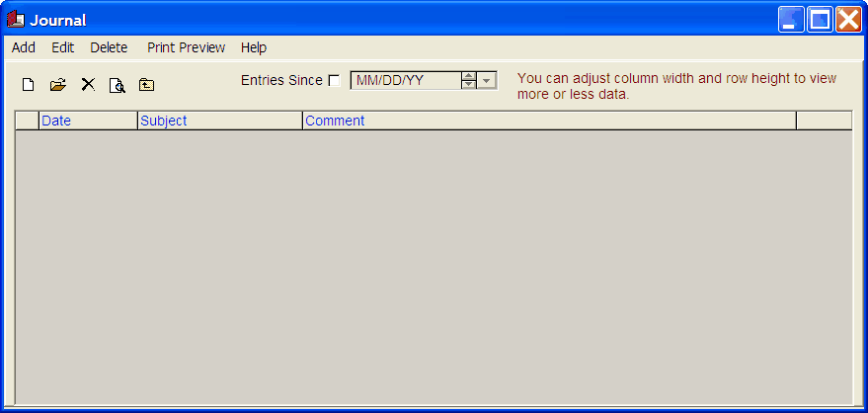Open the Edit menu
Image resolution: width=868 pixels, height=413 pixels.
point(62,47)
